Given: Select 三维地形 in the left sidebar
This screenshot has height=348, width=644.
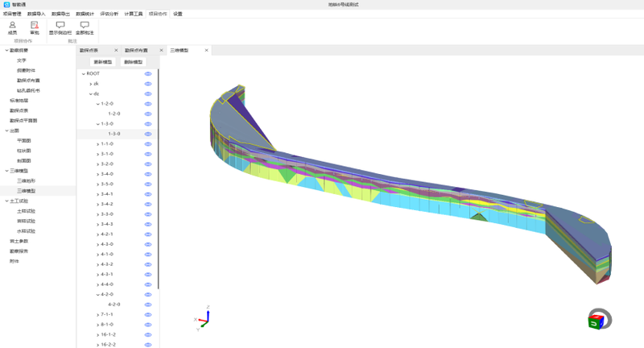Looking at the screenshot, I should (x=26, y=180).
